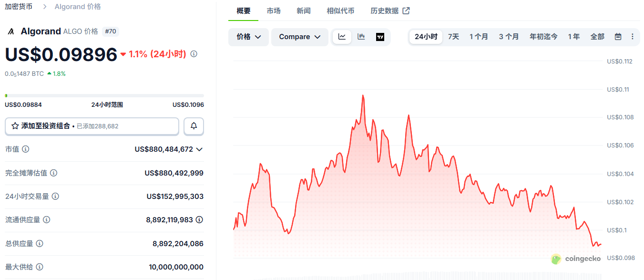Click the price alert bell icon

194,126
